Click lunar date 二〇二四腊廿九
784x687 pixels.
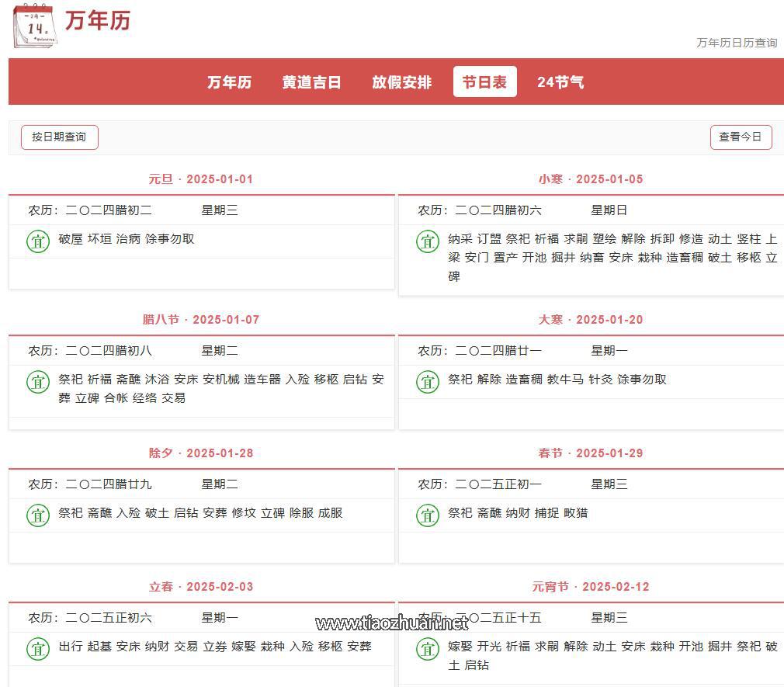109,484
